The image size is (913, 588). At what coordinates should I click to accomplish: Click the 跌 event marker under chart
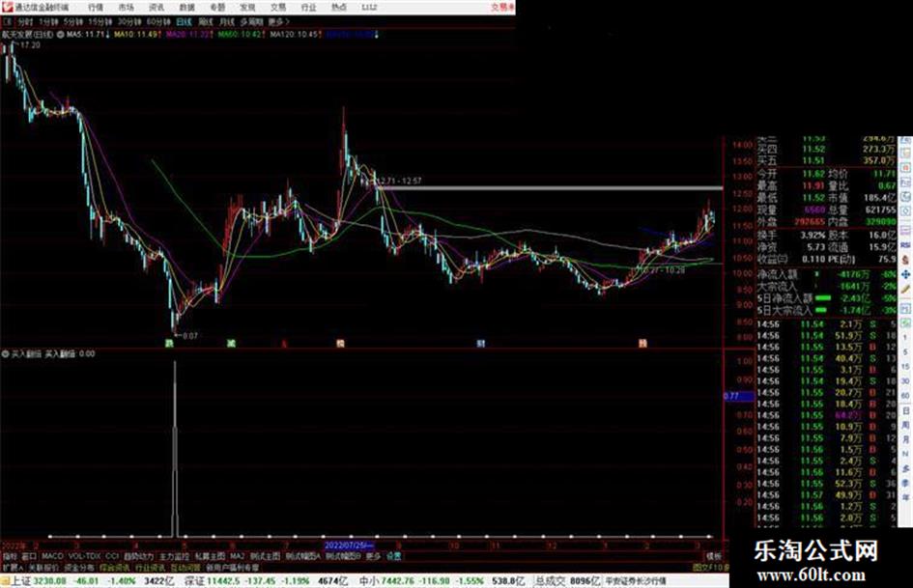(x=169, y=344)
